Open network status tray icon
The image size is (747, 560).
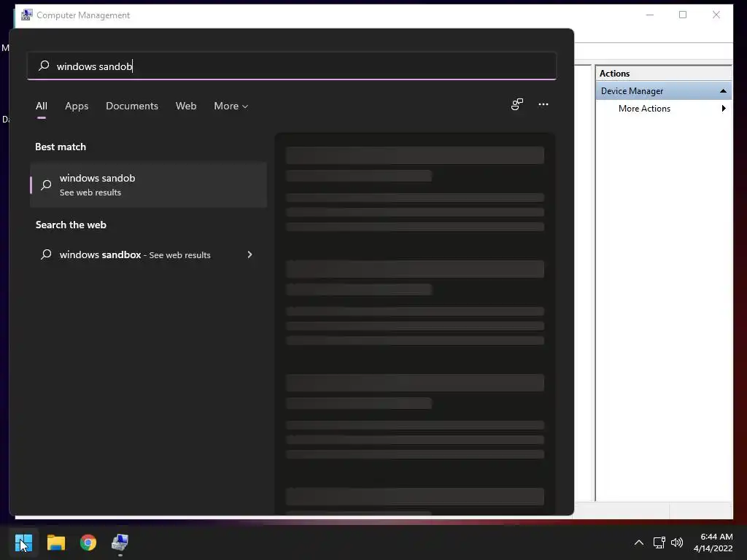point(659,542)
